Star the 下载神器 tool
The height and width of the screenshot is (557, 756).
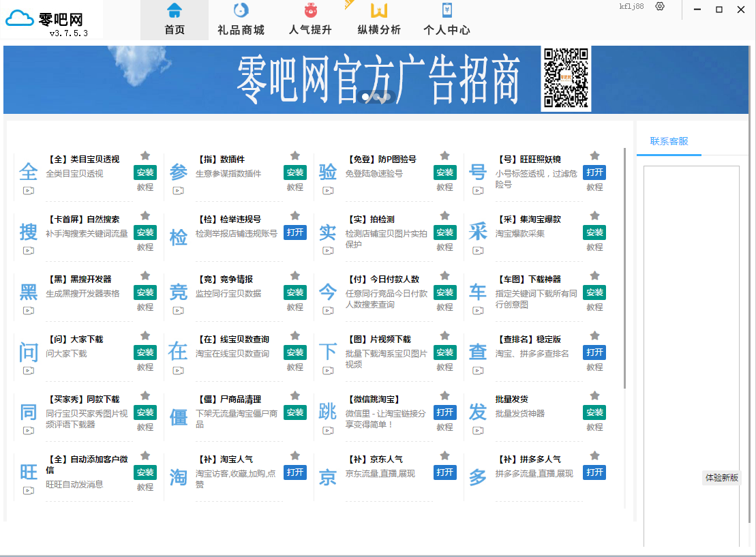click(595, 276)
